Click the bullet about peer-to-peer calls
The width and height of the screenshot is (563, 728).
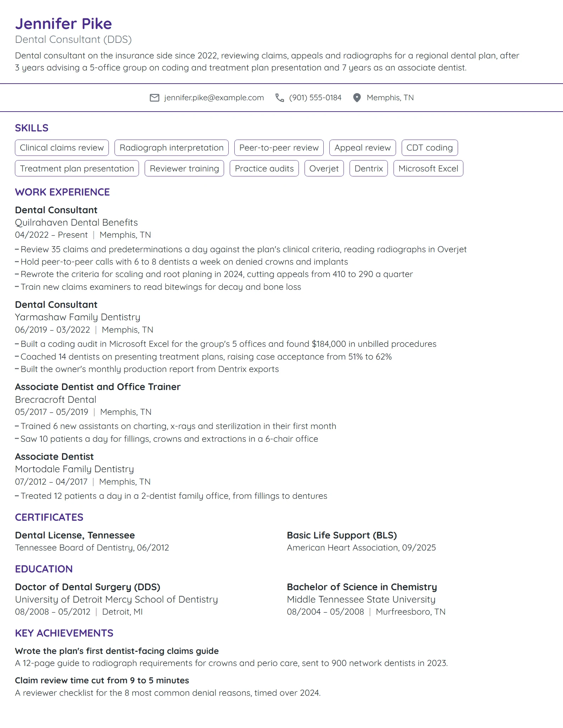[x=182, y=262]
